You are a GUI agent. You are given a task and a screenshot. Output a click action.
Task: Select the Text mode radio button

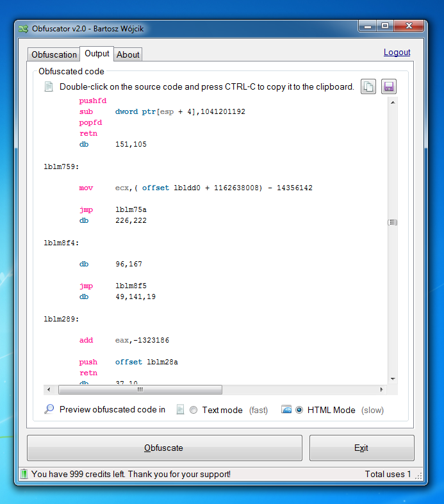point(193,410)
